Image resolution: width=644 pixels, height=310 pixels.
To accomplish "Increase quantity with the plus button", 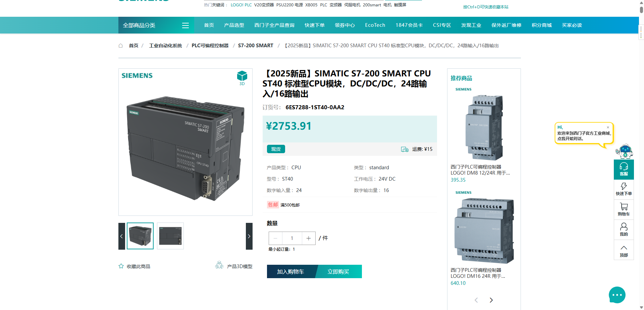I will point(309,238).
